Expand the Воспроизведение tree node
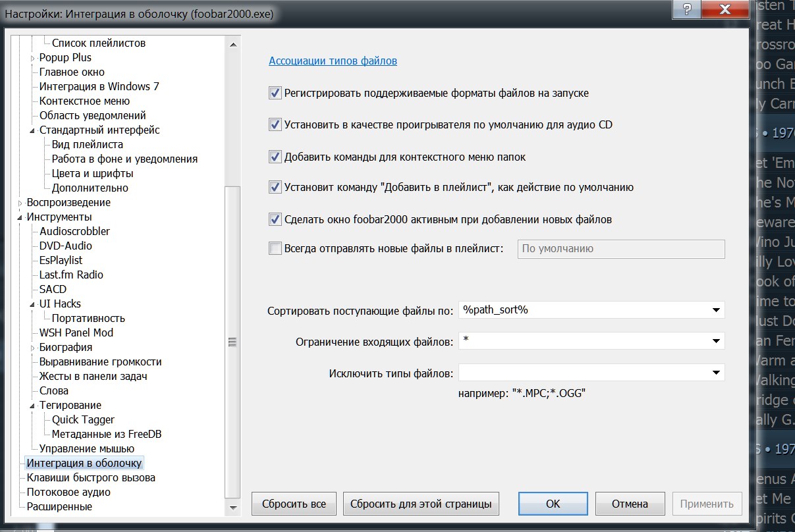Screen dimensions: 795x532 click(x=20, y=203)
